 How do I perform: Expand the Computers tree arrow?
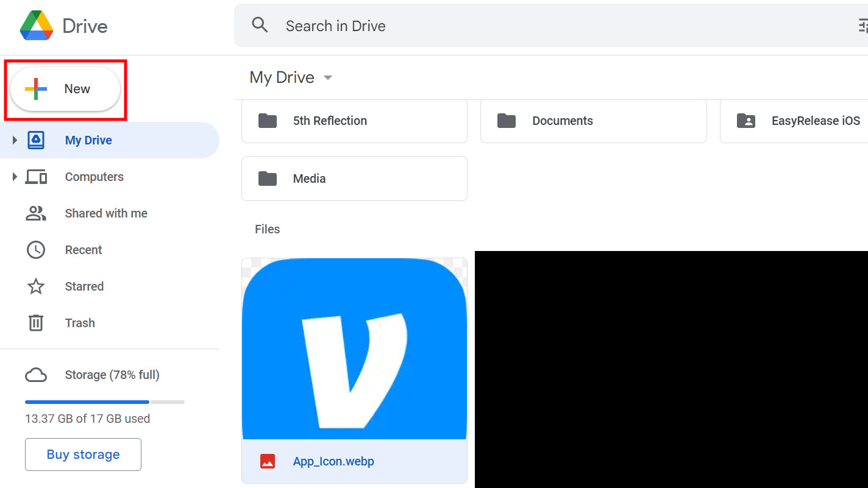pyautogui.click(x=15, y=177)
